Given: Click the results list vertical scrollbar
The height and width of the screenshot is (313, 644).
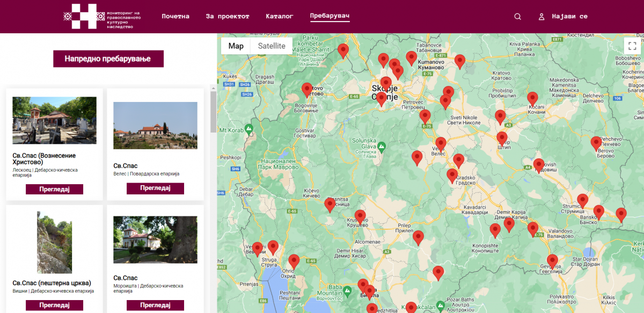Looking at the screenshot, I should tap(213, 107).
